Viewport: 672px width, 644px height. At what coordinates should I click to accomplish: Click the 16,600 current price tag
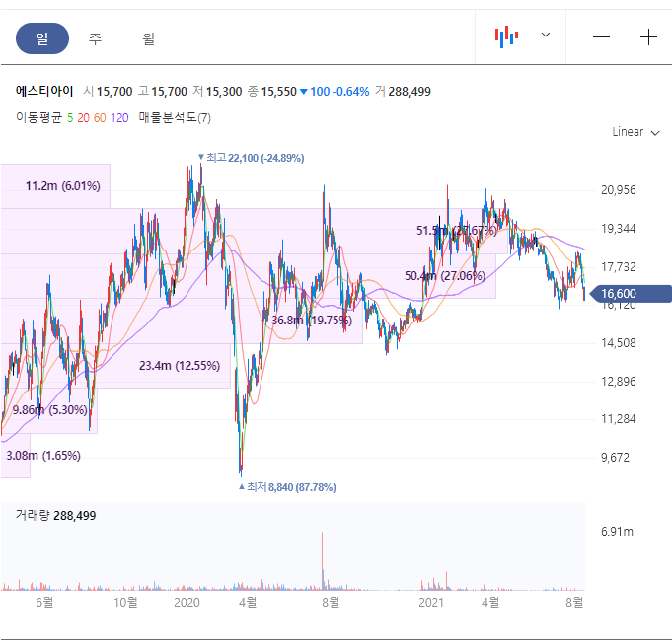(x=630, y=294)
